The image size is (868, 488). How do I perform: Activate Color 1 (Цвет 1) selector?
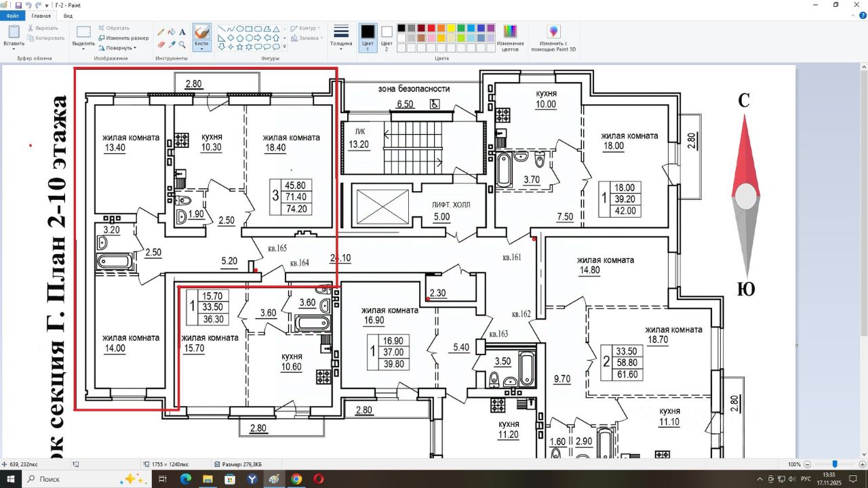pos(368,37)
